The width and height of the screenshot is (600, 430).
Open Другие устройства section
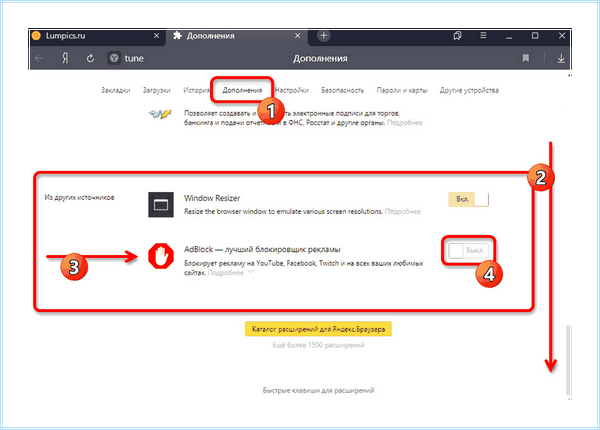[x=469, y=90]
